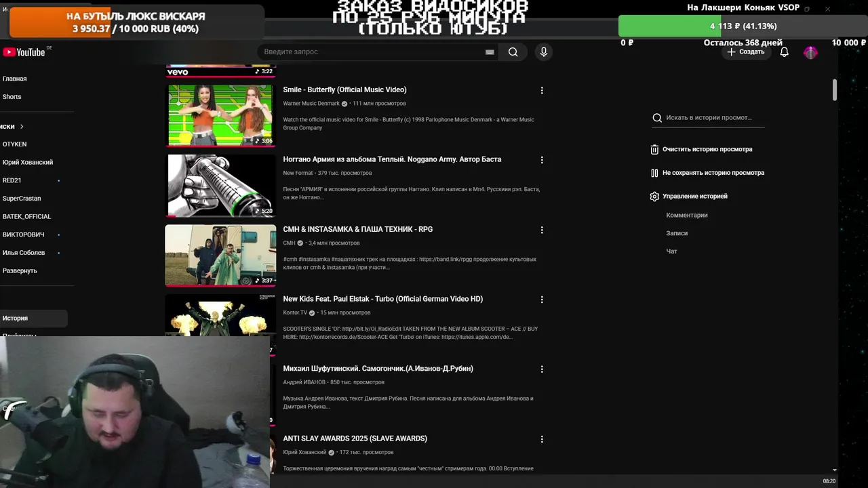Click the verified badge next to Kontor.TV
This screenshot has width=868, height=488.
312,313
